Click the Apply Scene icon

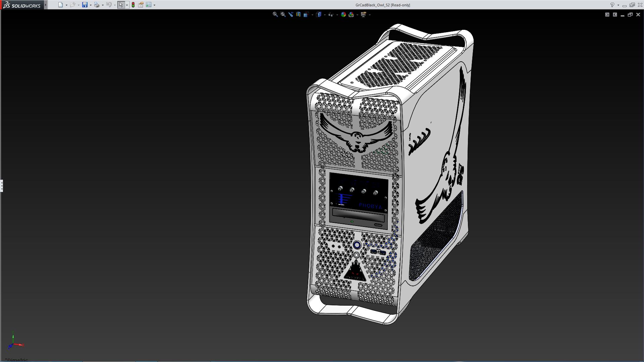[351, 14]
